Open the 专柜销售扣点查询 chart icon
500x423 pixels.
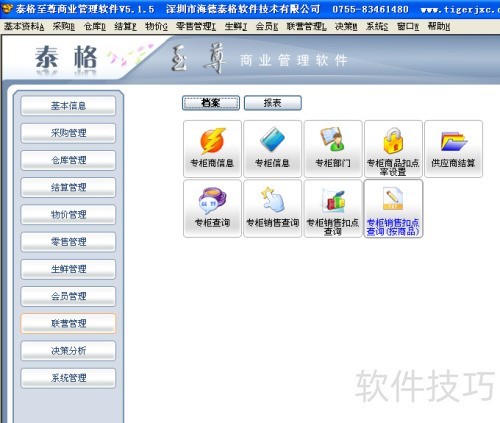click(333, 208)
